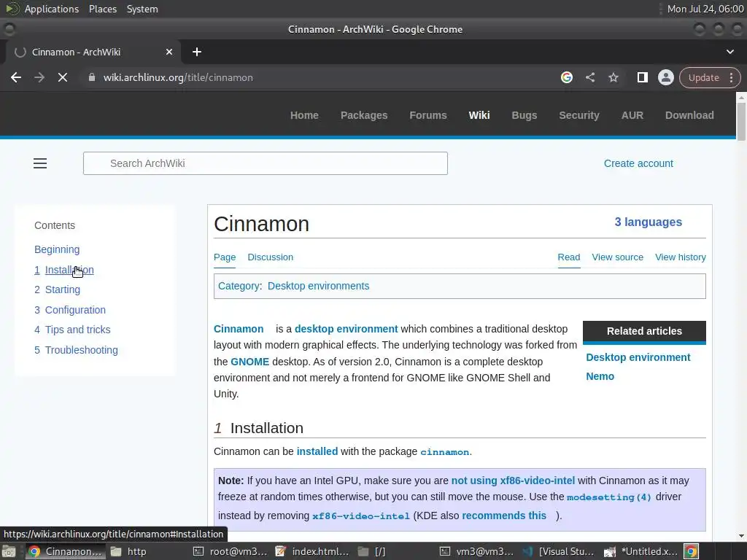
Task: Open the Bugs navigation link
Action: pos(524,115)
